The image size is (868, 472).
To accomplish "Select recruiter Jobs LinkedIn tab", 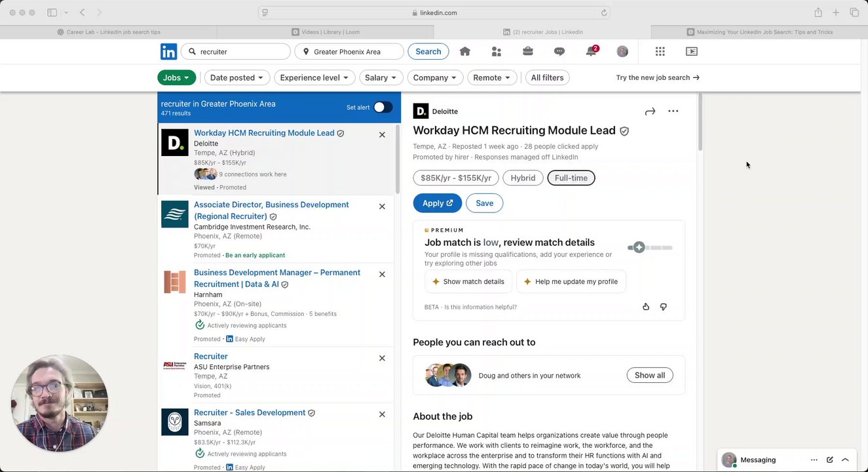I will 542,31.
